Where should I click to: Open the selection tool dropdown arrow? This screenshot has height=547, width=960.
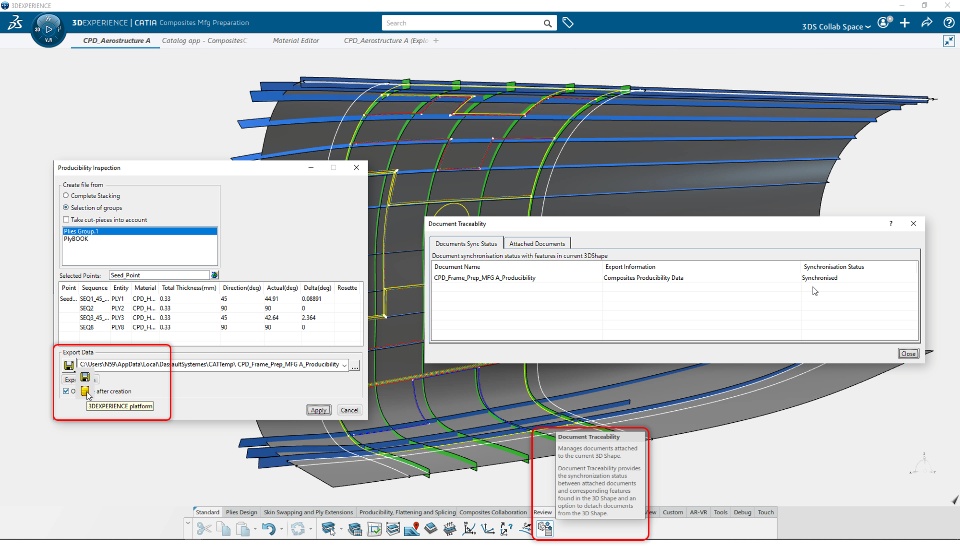[x=342, y=529]
